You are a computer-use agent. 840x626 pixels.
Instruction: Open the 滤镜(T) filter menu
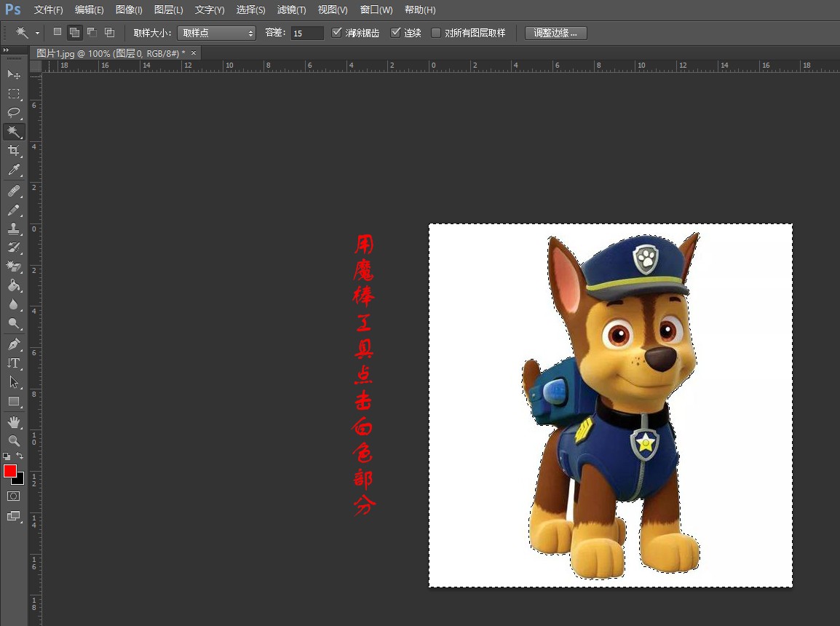pos(291,9)
